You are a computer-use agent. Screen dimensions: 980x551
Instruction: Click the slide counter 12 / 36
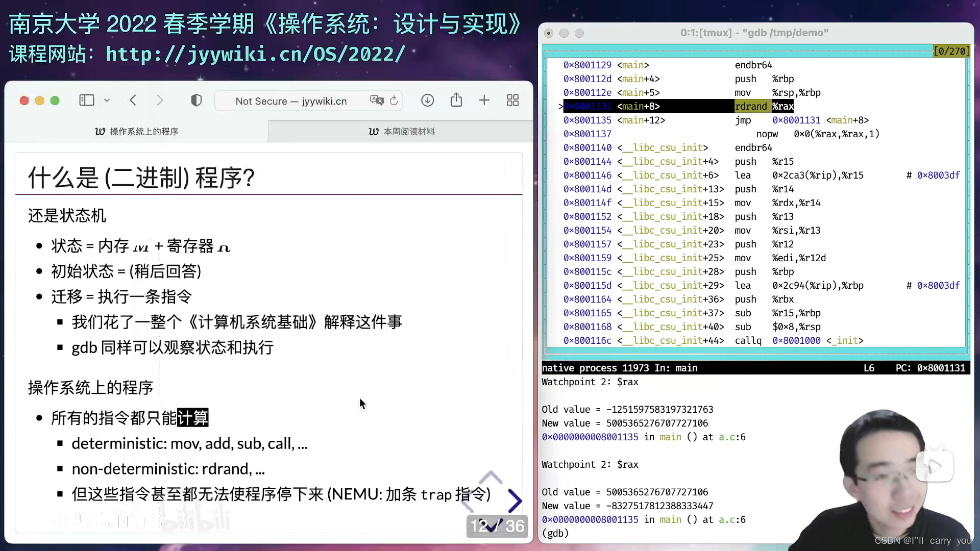click(497, 526)
